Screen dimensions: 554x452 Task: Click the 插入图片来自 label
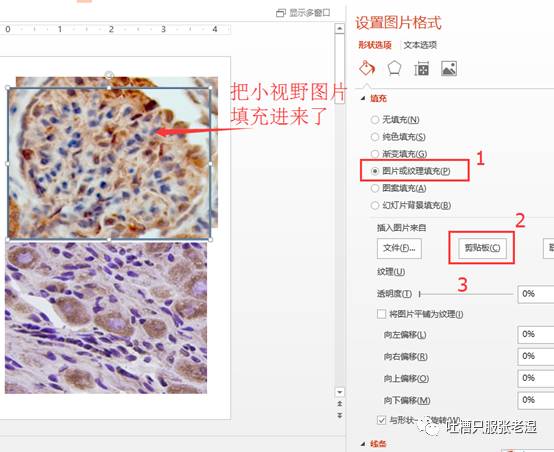402,228
